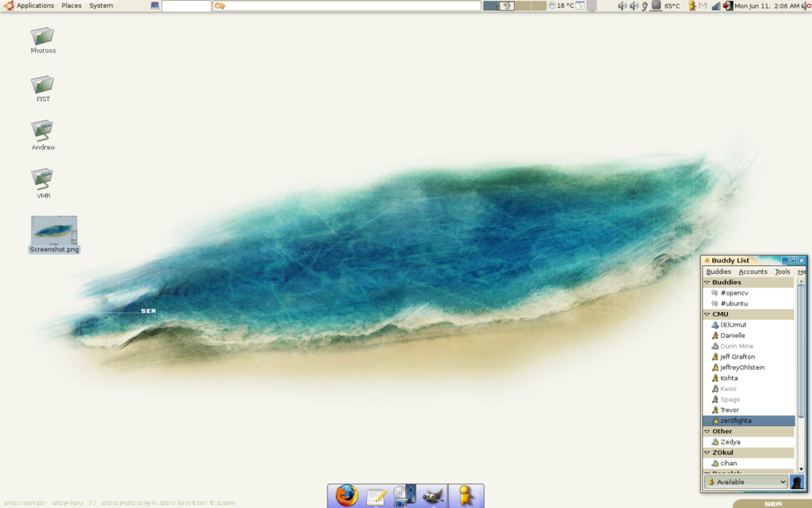Screen dimensions: 812x508
Task: Select buddy Zedya
Action: coord(749,442)
